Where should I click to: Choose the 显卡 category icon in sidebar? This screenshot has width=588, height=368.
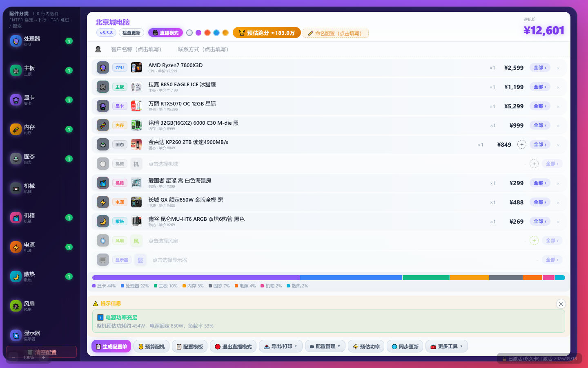tap(16, 100)
